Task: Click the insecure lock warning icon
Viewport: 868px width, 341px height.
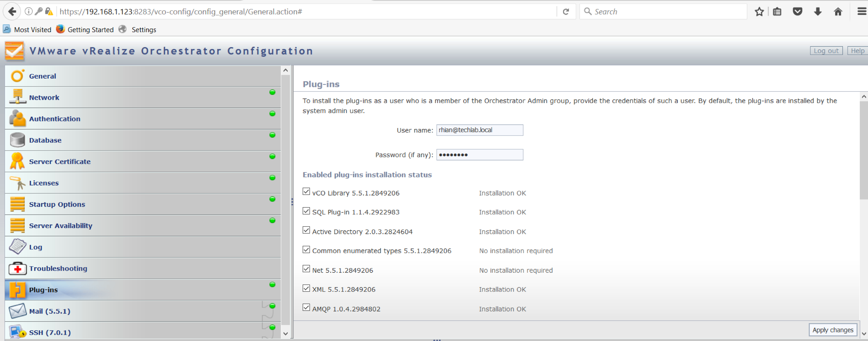Action: (49, 12)
